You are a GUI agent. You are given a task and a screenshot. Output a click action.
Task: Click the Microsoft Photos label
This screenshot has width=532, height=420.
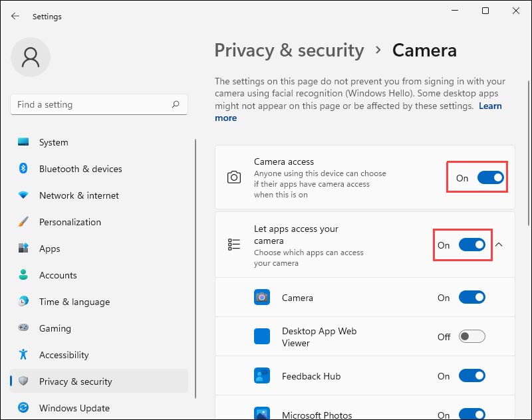click(317, 415)
